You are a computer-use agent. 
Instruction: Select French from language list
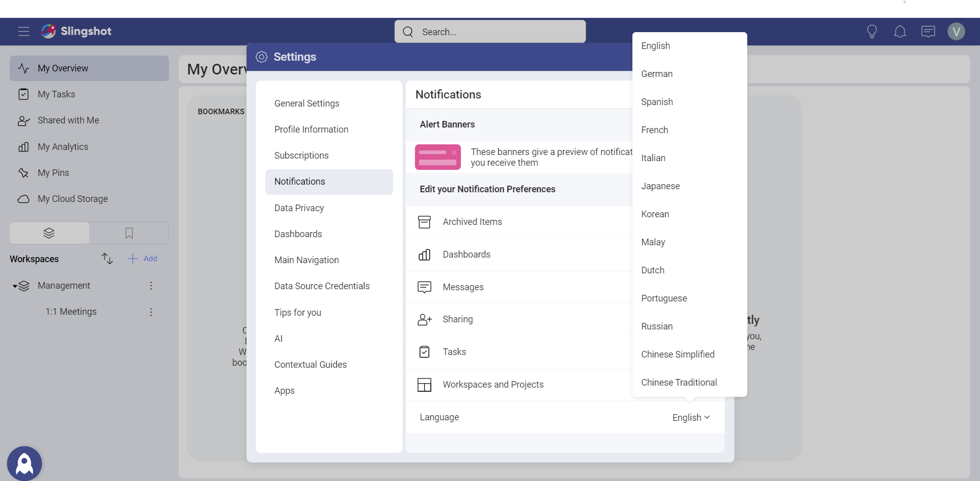click(690, 130)
